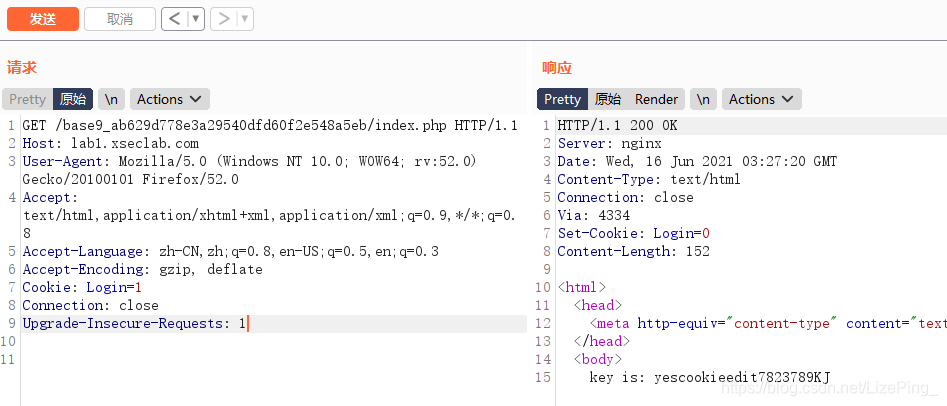947x406 pixels.
Task: Toggle response \n non-printable characters button
Action: (703, 99)
